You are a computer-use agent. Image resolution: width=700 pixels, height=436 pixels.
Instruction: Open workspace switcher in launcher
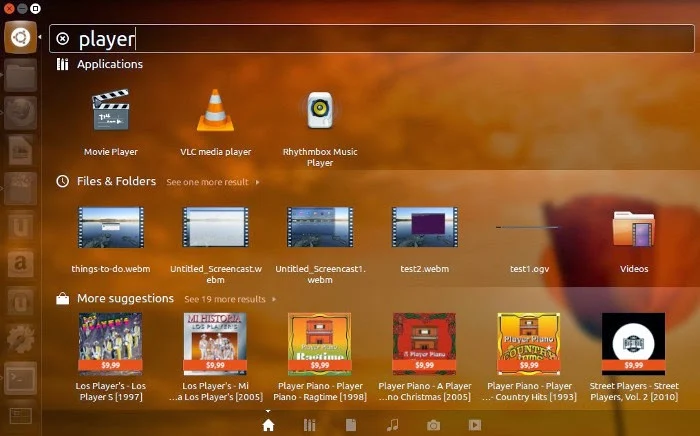tap(21, 416)
